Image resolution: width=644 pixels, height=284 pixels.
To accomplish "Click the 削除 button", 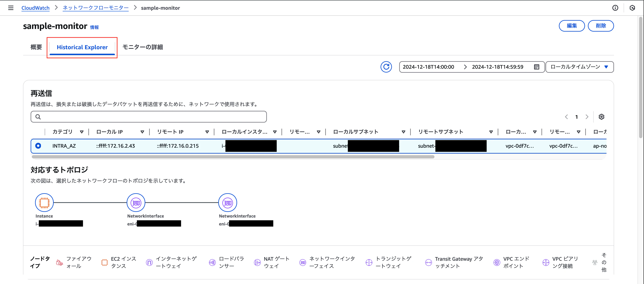I will tap(601, 26).
